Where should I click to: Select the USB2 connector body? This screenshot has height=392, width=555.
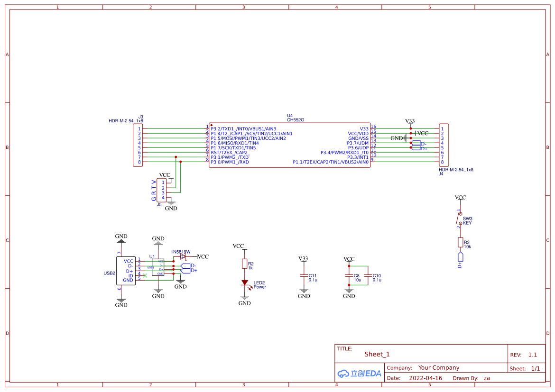coord(126,270)
